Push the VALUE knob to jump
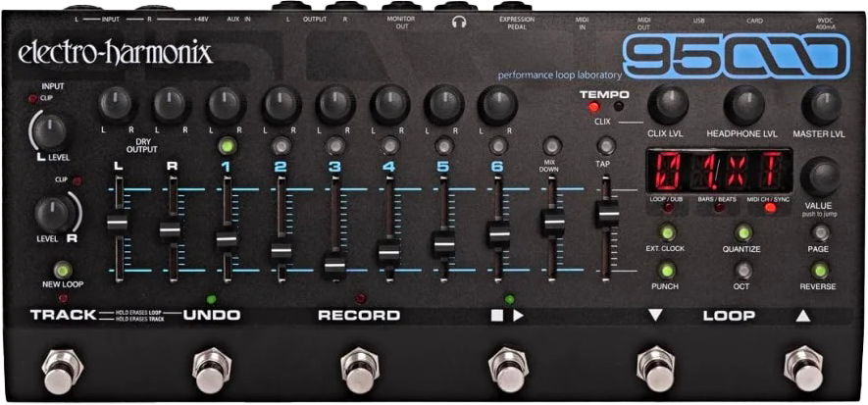Screen dimensions: 868x405 pos(820,177)
